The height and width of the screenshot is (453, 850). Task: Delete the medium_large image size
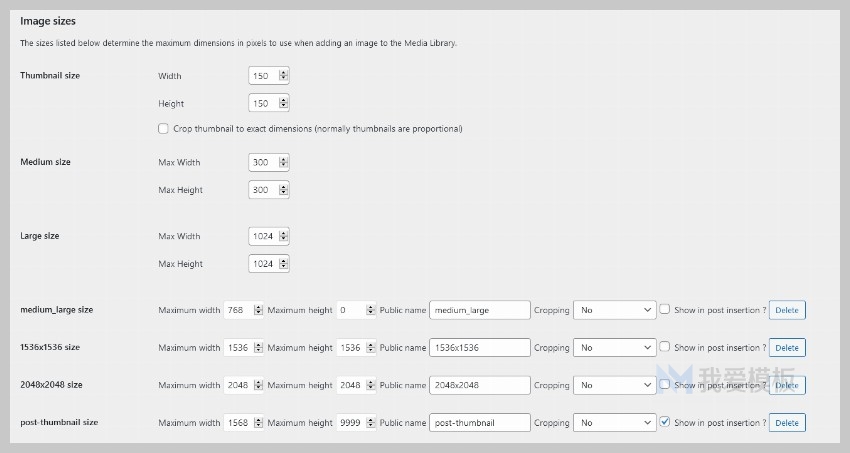coord(787,310)
